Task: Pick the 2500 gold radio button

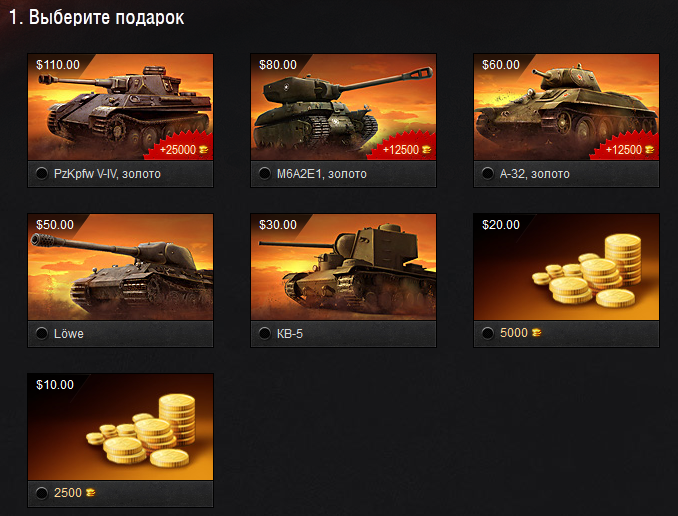Action: [42, 493]
